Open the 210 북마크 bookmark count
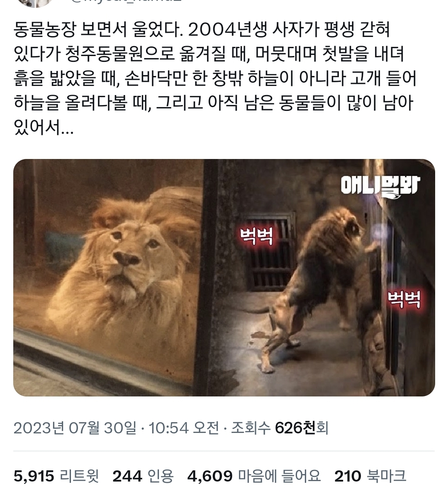 pyautogui.click(x=370, y=476)
